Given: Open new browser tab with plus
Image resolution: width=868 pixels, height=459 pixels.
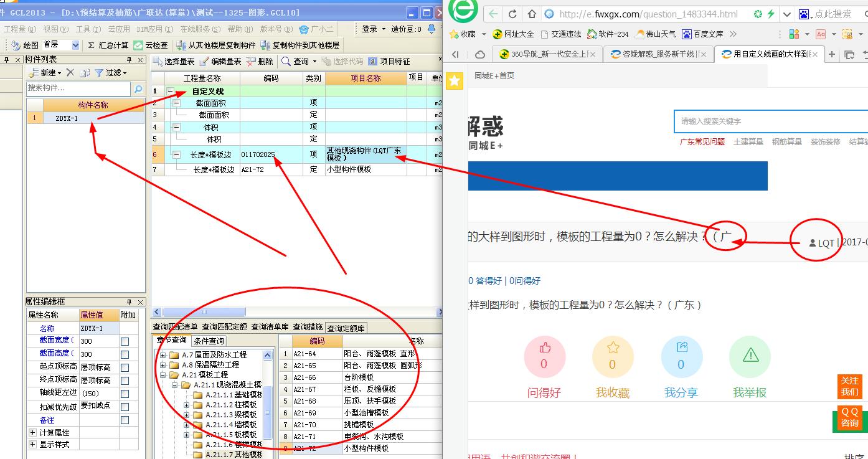Looking at the screenshot, I should [831, 54].
